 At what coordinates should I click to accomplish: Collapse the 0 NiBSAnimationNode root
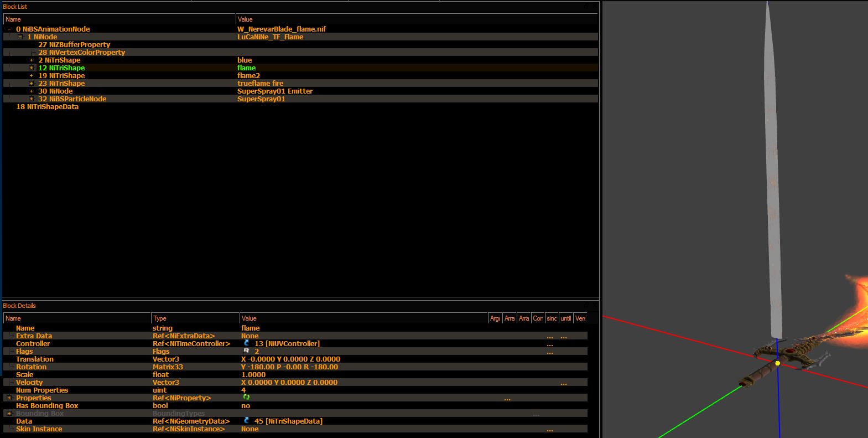click(x=9, y=29)
